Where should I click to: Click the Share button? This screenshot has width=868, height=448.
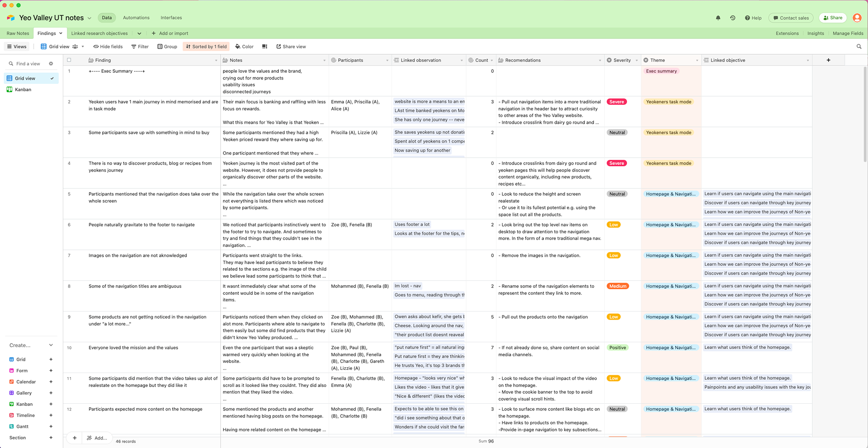click(833, 18)
